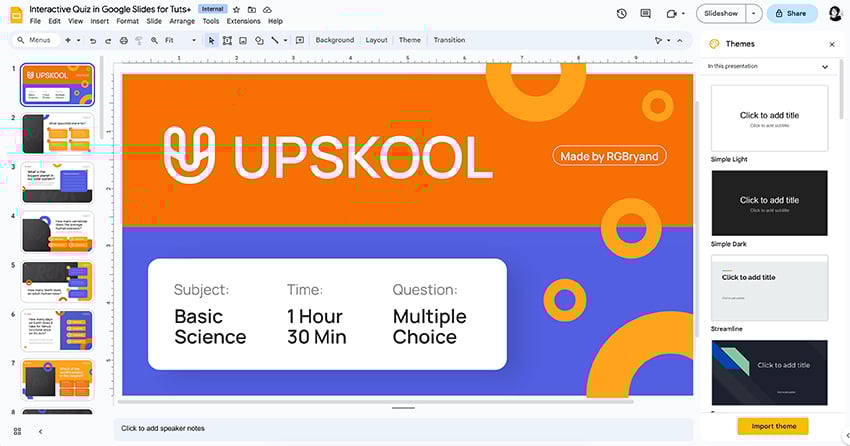
Task: Add a comment from toolbar
Action: point(300,41)
